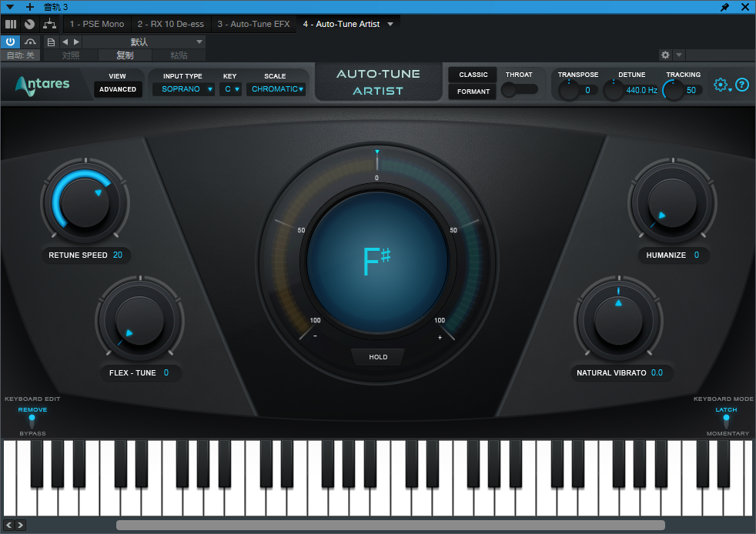Screen dimensions: 756x534
Task: Toggle the 对照 compare button
Action: [x=71, y=55]
